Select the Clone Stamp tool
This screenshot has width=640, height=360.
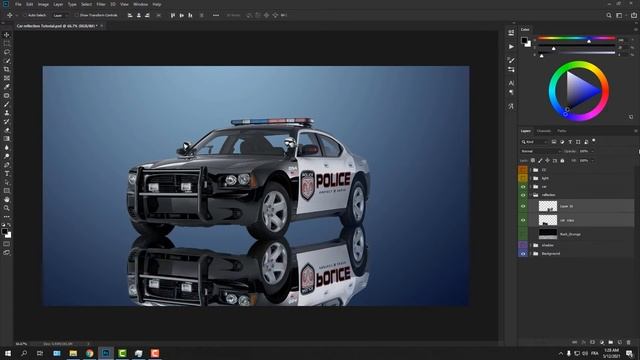pos(7,113)
